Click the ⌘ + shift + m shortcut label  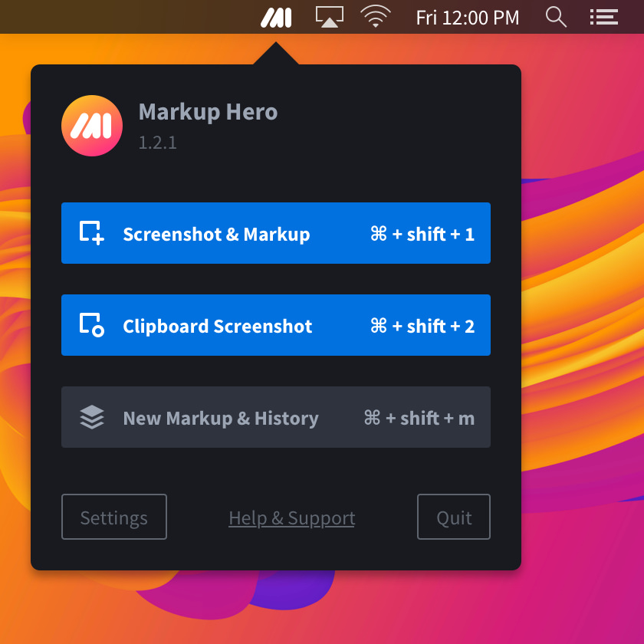419,418
